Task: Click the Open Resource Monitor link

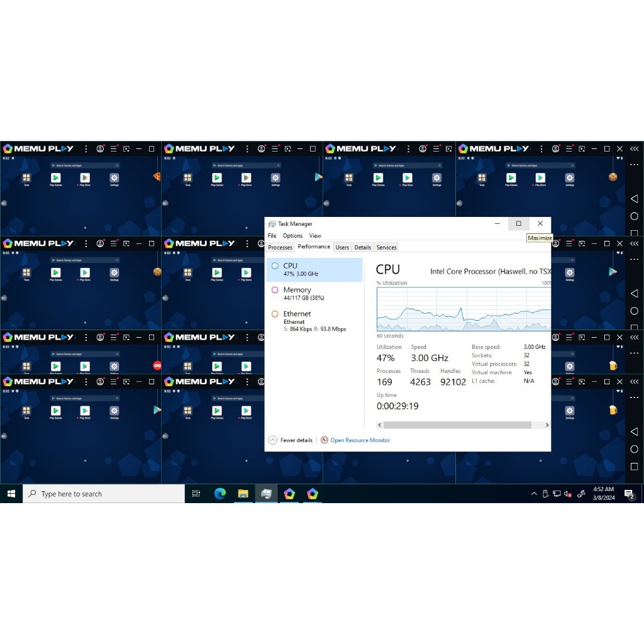Action: tap(360, 440)
